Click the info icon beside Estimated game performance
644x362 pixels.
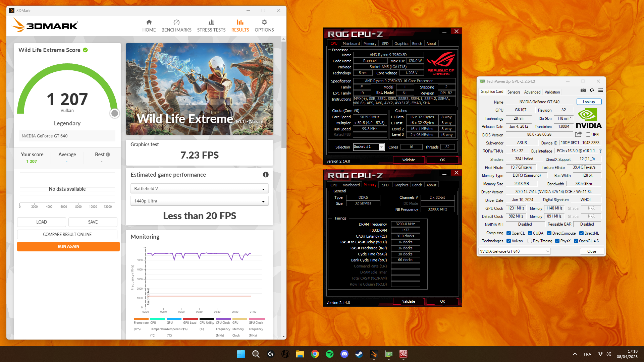click(x=266, y=175)
